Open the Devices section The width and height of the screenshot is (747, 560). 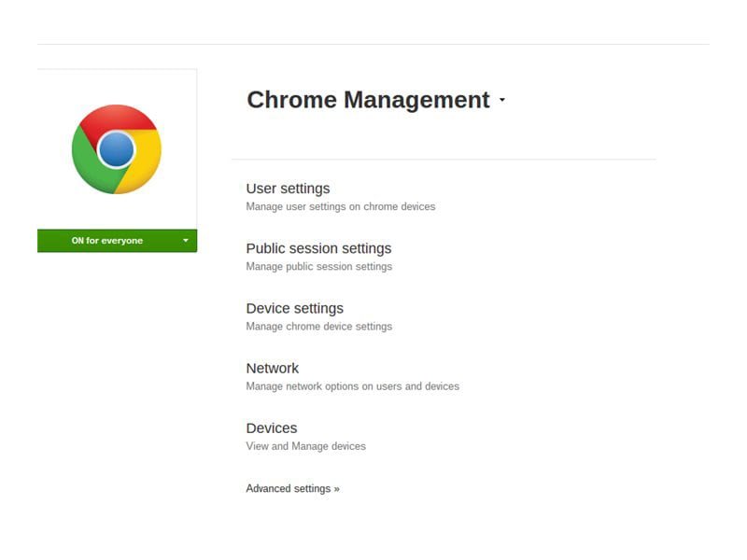[x=271, y=427]
